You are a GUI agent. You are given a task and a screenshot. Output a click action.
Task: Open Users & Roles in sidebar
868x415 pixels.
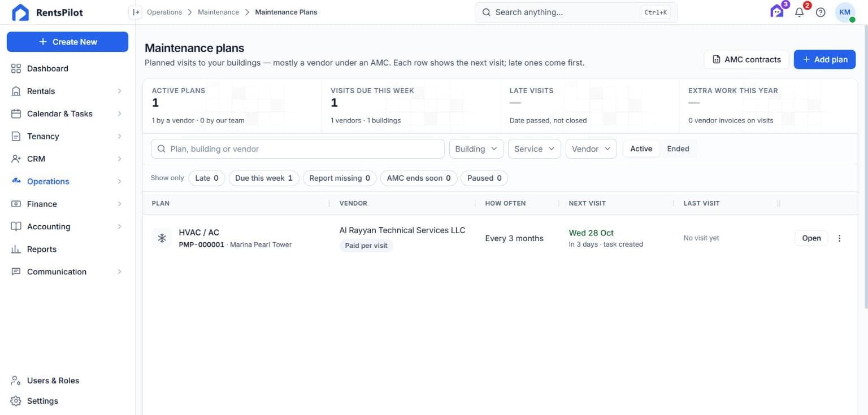pyautogui.click(x=53, y=381)
